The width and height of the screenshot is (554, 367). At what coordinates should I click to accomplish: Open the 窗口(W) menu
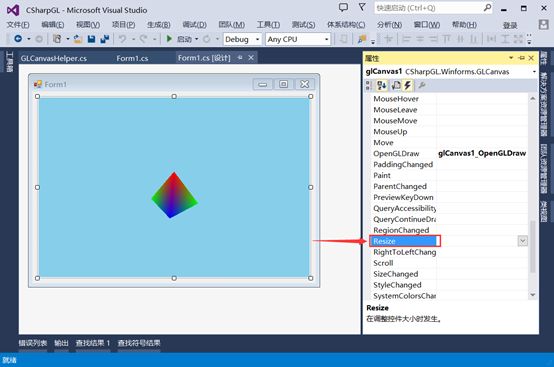(x=427, y=25)
